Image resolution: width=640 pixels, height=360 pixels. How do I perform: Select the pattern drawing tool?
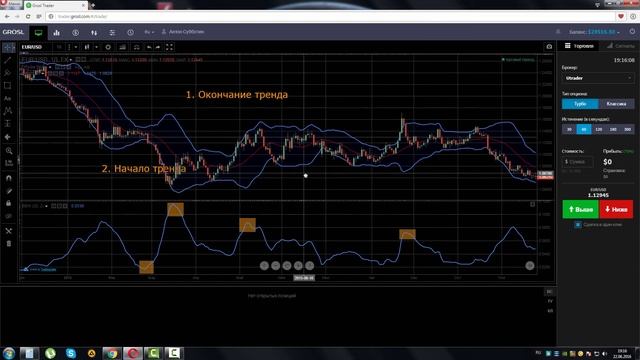tap(8, 111)
